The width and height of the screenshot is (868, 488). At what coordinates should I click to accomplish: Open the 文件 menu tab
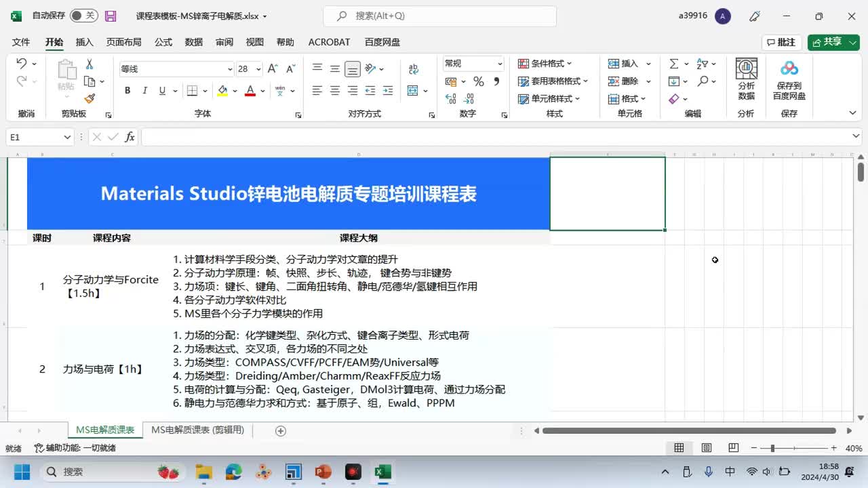click(x=21, y=42)
